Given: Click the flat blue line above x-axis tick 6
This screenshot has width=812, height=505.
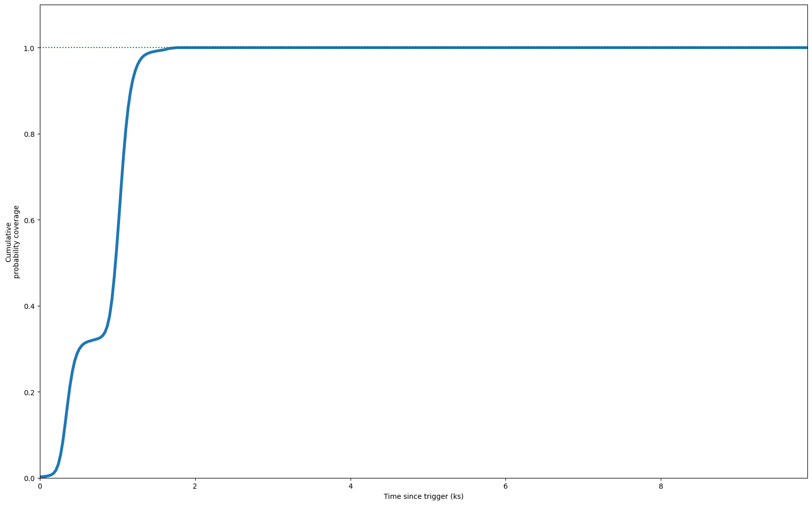Looking at the screenshot, I should pos(505,47).
